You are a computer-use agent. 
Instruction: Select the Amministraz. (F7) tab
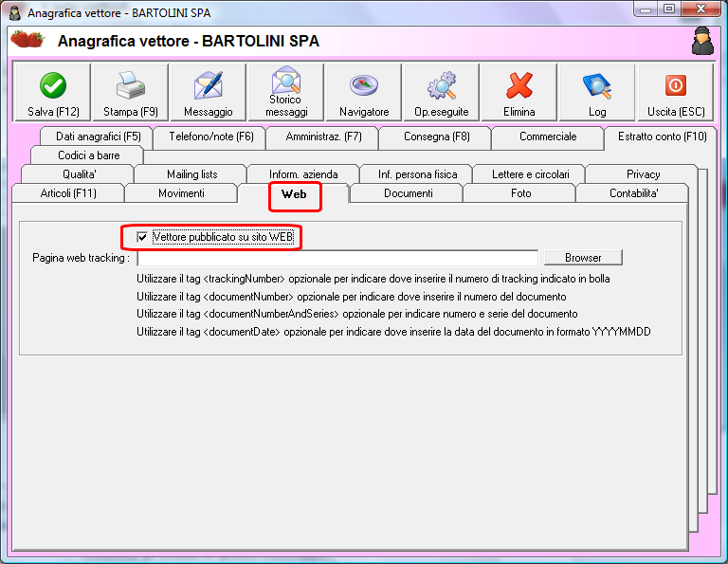(323, 136)
